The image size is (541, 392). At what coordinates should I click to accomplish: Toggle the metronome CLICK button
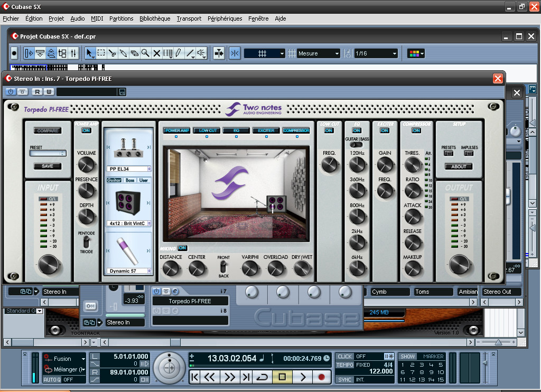pyautogui.click(x=344, y=356)
